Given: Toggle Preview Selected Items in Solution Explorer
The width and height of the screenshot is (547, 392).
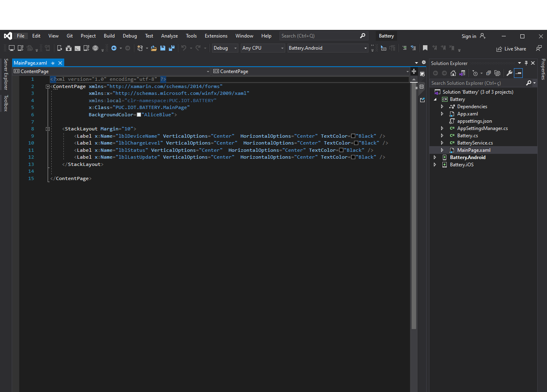Looking at the screenshot, I should [x=518, y=73].
